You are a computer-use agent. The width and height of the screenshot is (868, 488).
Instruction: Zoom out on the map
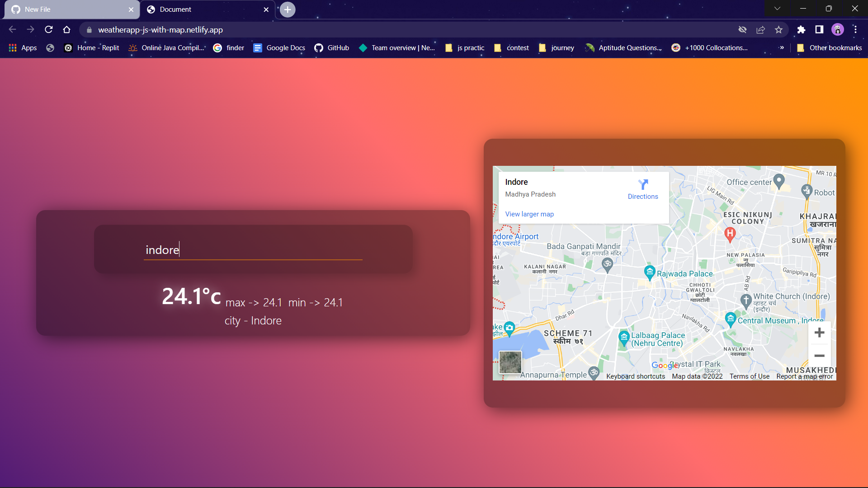(820, 356)
